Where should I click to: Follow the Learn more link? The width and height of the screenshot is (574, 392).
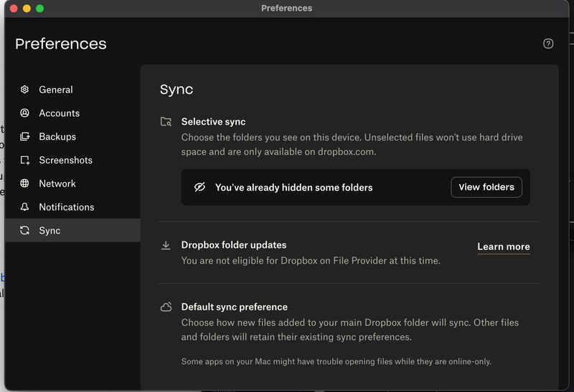coord(503,247)
